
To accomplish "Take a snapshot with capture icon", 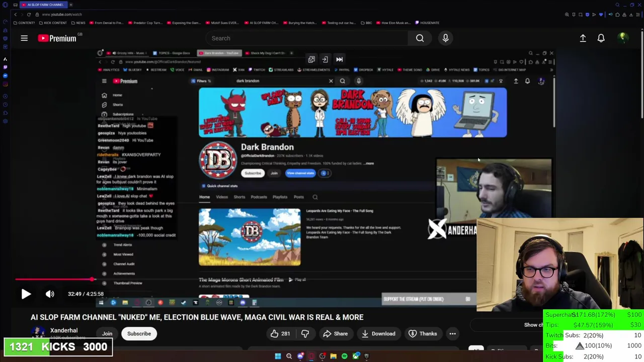I will 581,15.
